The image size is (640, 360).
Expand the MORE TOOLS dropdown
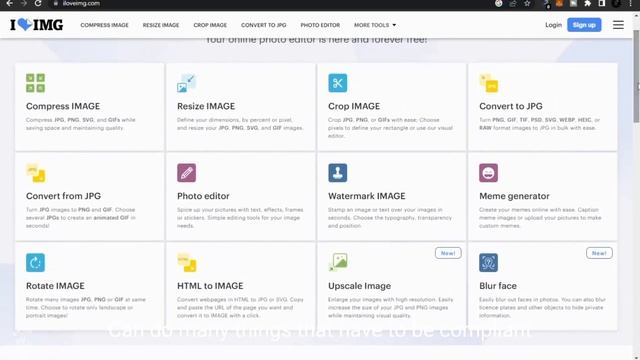[375, 25]
